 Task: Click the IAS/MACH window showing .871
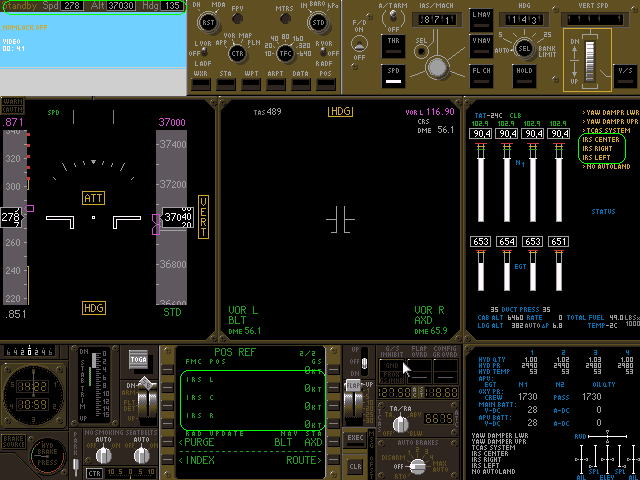click(436, 19)
